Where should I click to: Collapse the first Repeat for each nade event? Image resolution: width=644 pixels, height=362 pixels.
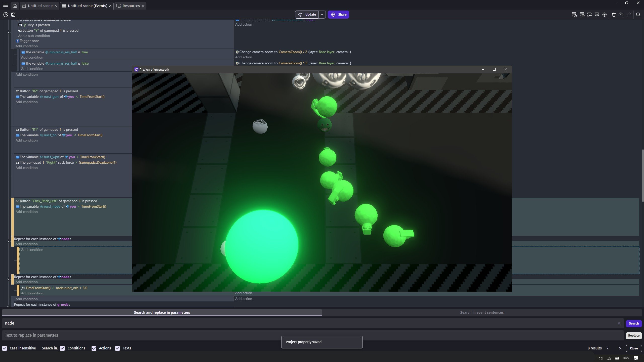pos(8,241)
